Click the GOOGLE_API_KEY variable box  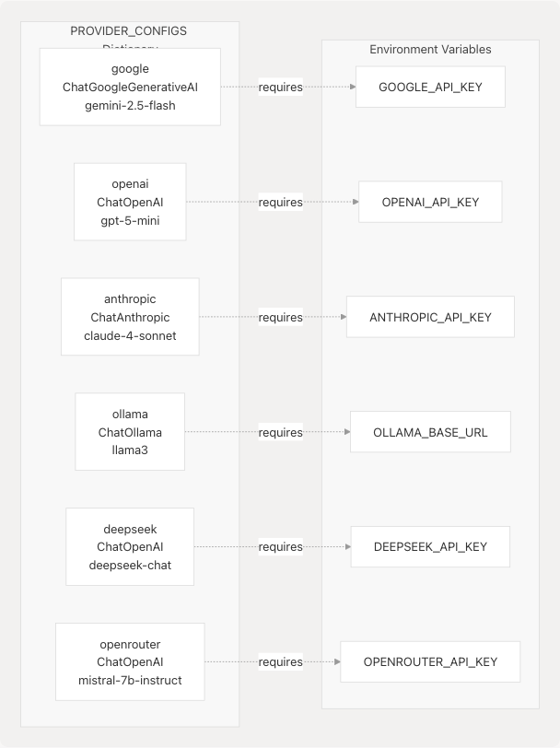point(430,87)
